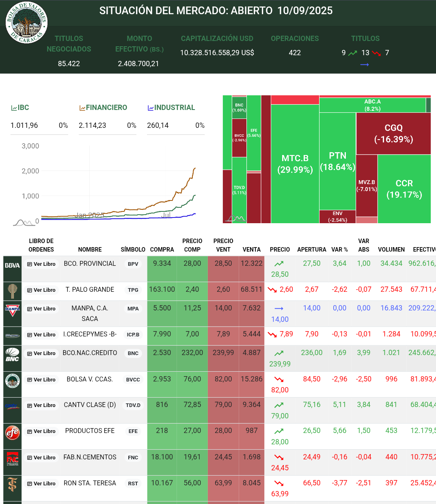This screenshot has width=436, height=504.
Task: Click the red falling titles arrow icon
Action: click(x=376, y=53)
